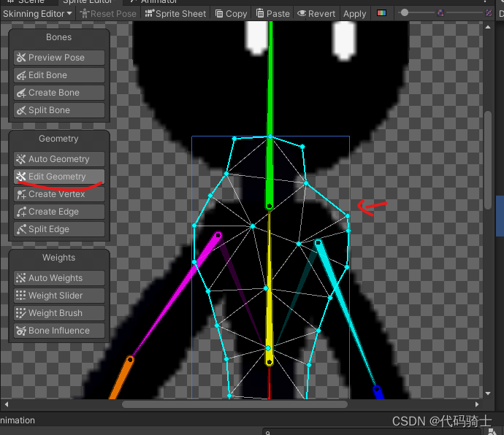Image resolution: width=504 pixels, height=435 pixels.
Task: Click Apply to save changes
Action: click(354, 14)
